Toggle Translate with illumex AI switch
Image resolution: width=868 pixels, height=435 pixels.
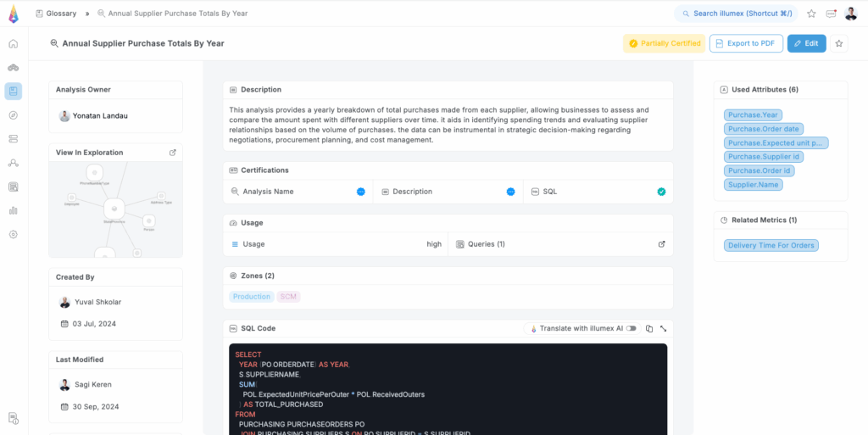(632, 328)
